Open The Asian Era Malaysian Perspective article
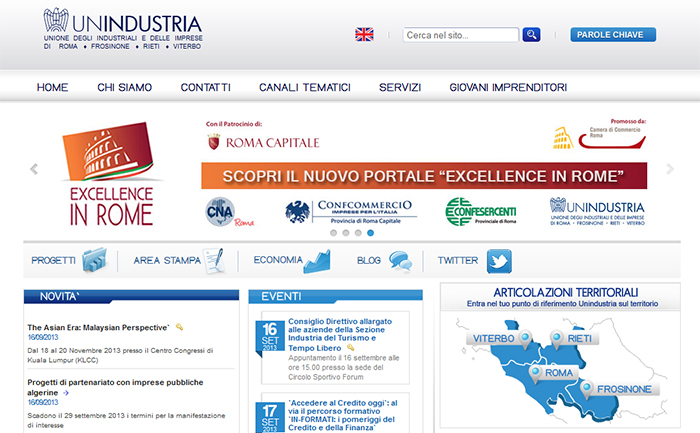 [x=98, y=328]
